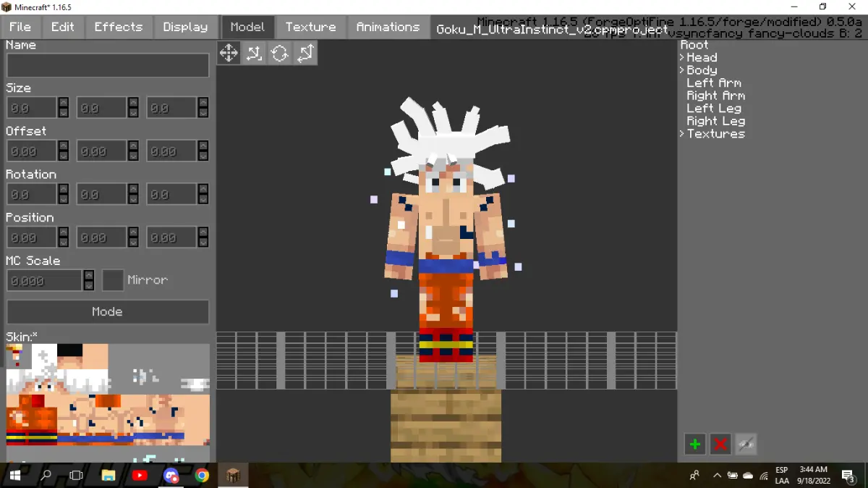The height and width of the screenshot is (488, 868).
Task: Switch to the Texture tab
Action: [x=311, y=27]
